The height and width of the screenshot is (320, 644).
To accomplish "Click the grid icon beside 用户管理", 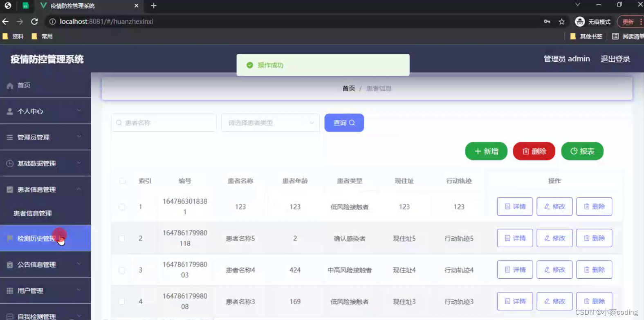I will 10,291.
